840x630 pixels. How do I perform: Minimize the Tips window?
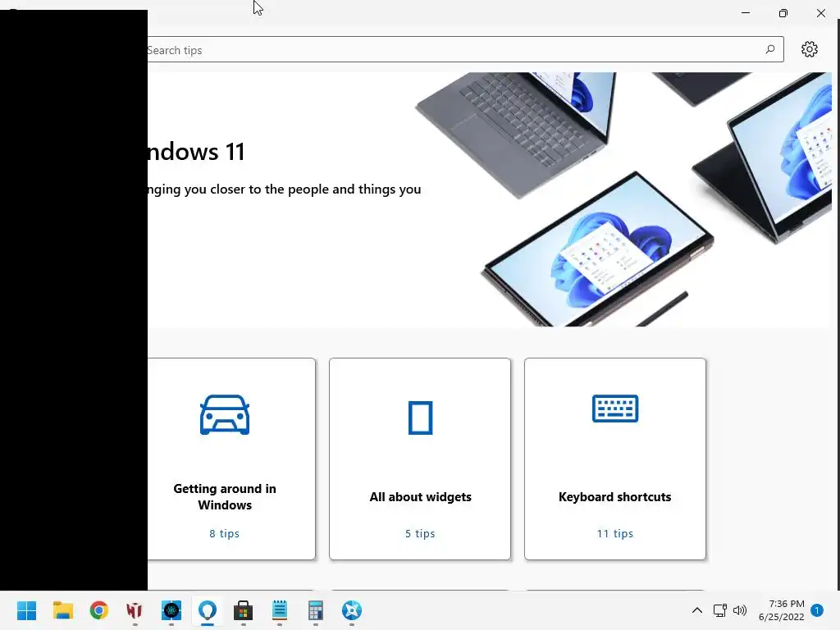[745, 13]
